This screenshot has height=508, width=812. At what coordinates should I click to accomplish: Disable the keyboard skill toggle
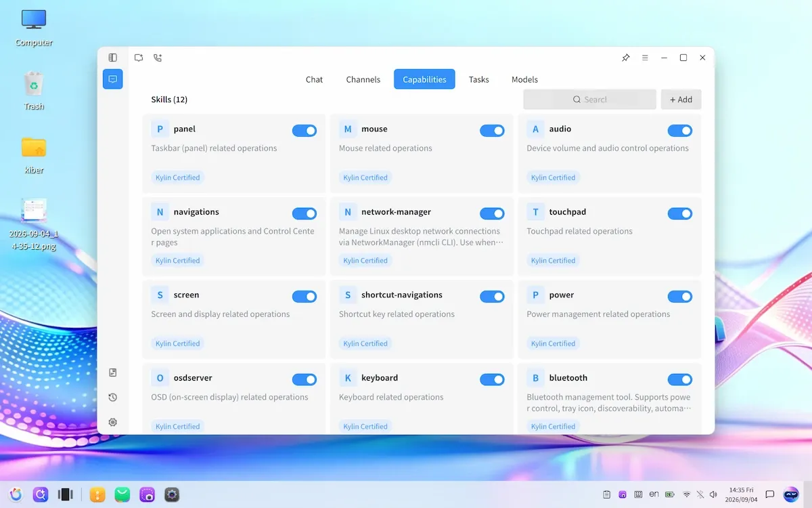[x=492, y=379]
